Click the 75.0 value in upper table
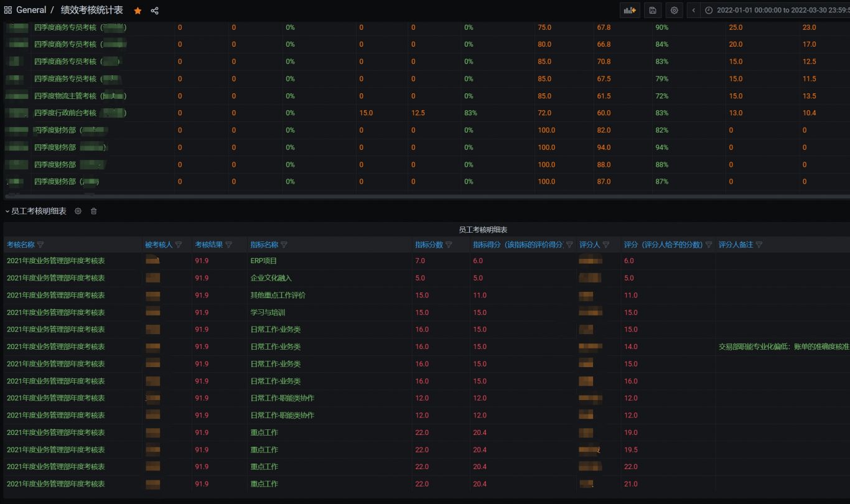The width and height of the screenshot is (850, 504). [544, 27]
